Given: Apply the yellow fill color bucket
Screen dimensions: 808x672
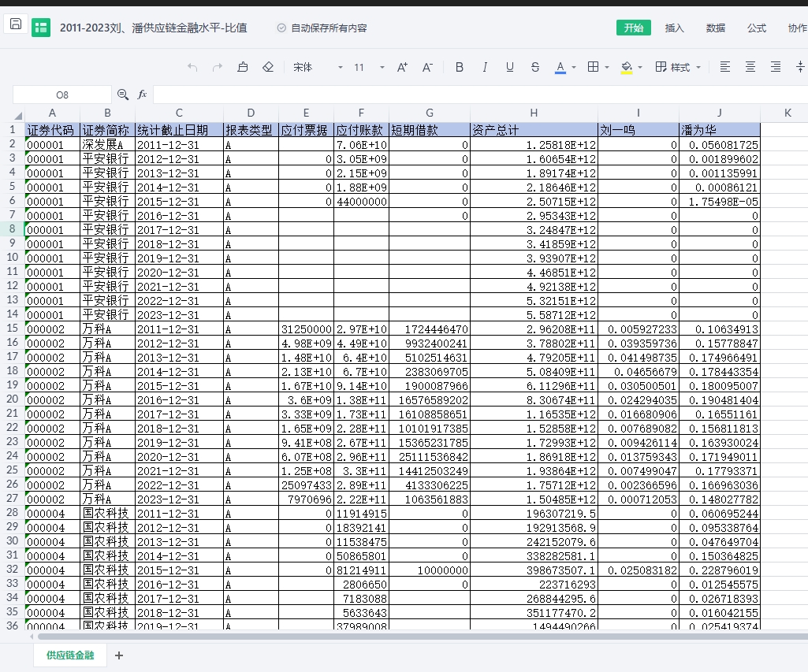Looking at the screenshot, I should (627, 67).
